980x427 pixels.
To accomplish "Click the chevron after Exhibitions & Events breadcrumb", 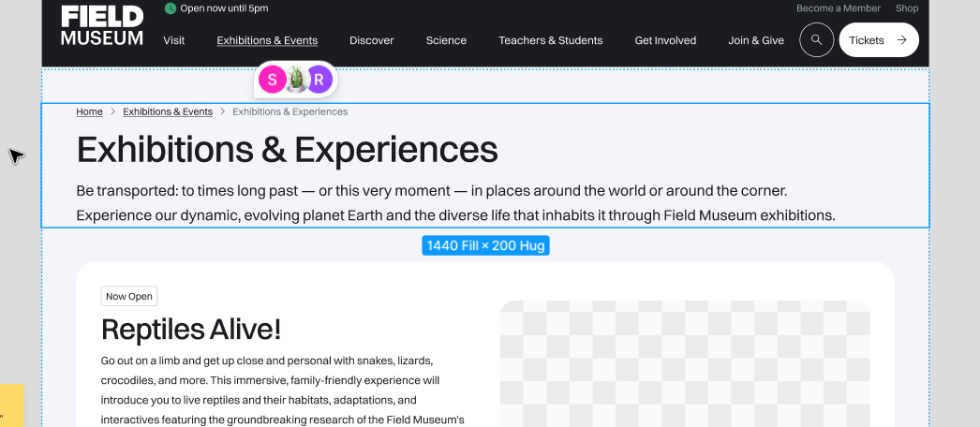I will 222,111.
